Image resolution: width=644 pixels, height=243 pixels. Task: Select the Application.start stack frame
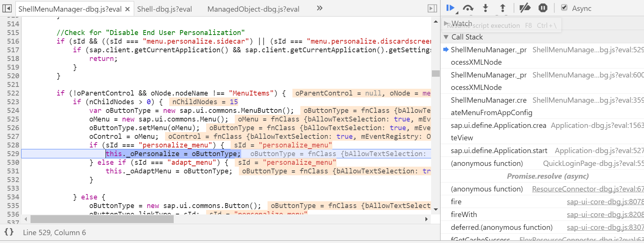(543, 150)
